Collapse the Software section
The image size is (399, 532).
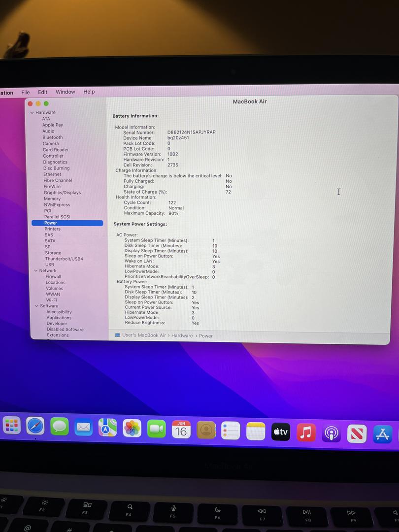pos(37,306)
